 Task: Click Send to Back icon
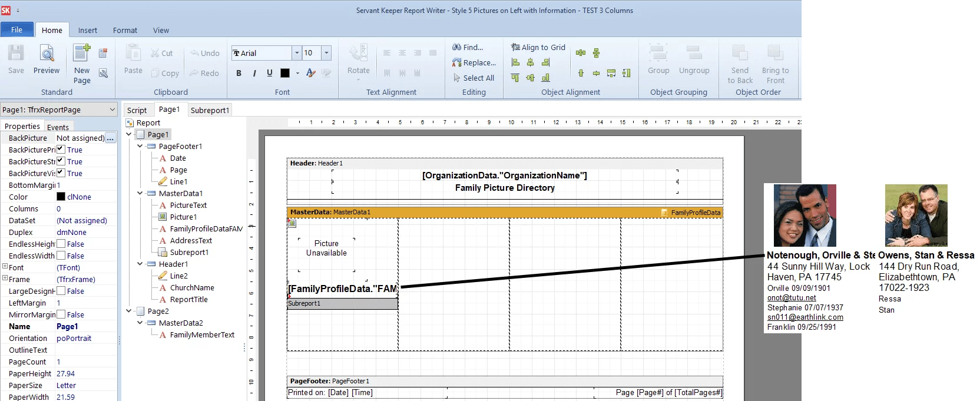pyautogui.click(x=740, y=53)
